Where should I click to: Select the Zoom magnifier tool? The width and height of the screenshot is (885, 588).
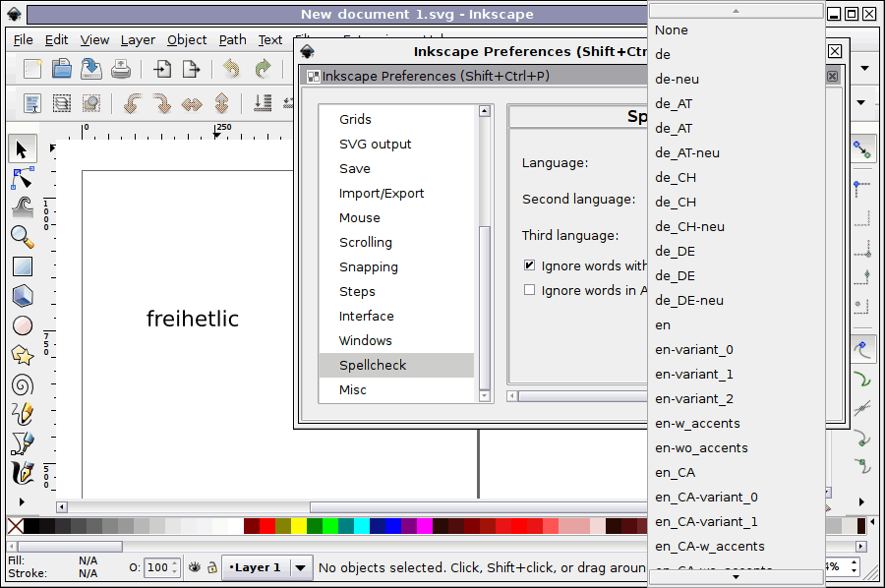coord(22,237)
